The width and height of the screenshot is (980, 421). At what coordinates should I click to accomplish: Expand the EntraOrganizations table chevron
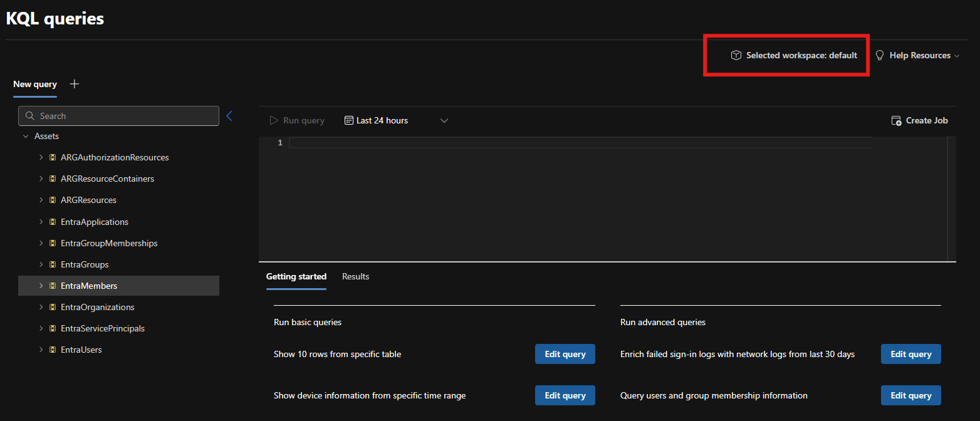coord(41,307)
